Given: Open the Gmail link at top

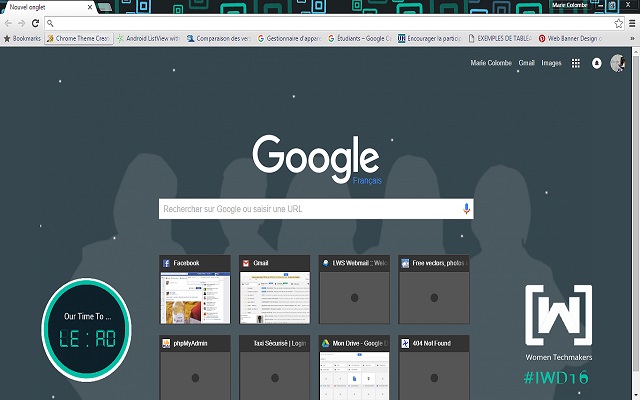Looking at the screenshot, I should click(527, 63).
